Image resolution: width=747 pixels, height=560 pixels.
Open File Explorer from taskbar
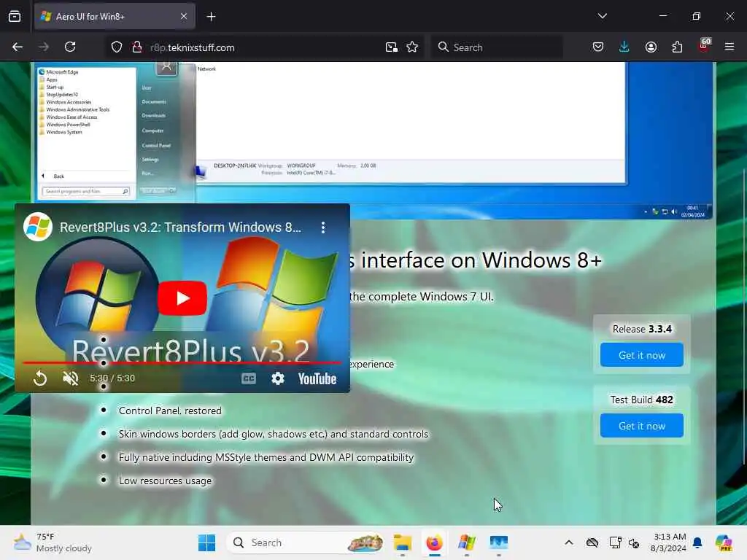[403, 542]
